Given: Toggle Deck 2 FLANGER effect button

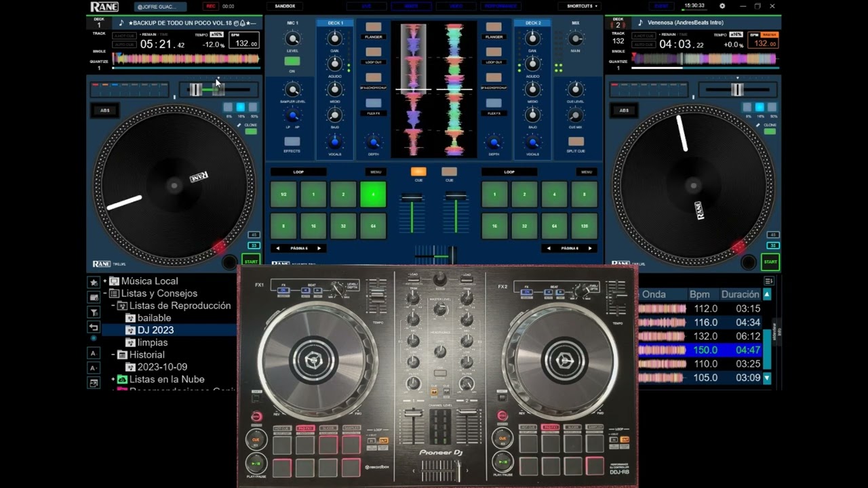Looking at the screenshot, I should [494, 27].
